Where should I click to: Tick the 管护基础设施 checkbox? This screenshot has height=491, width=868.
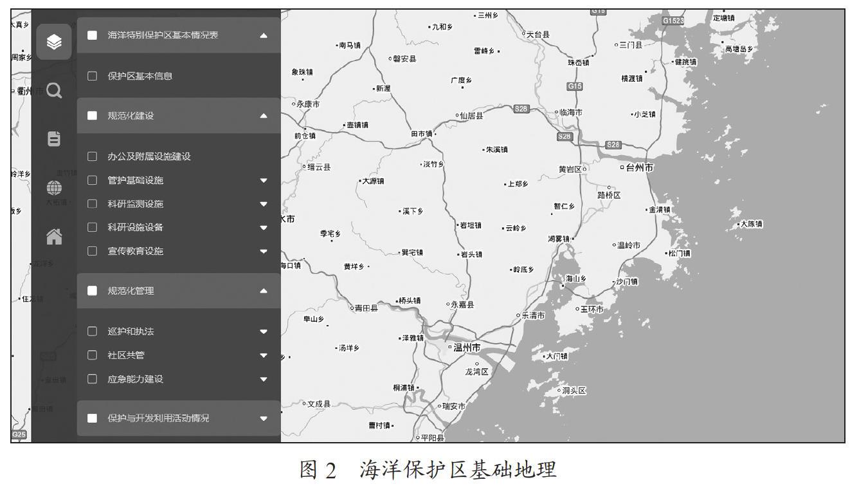(x=92, y=180)
